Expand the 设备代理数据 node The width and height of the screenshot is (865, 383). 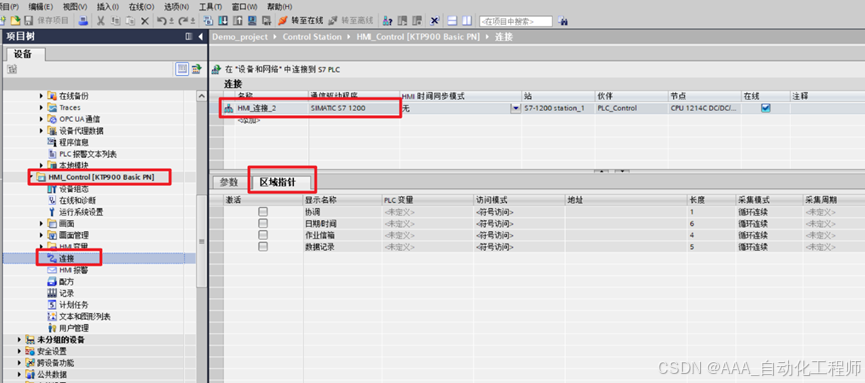click(x=41, y=131)
